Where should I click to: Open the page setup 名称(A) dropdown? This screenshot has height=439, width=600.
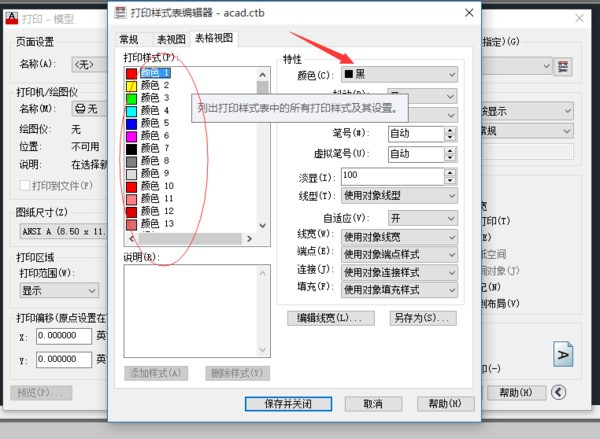[90, 65]
